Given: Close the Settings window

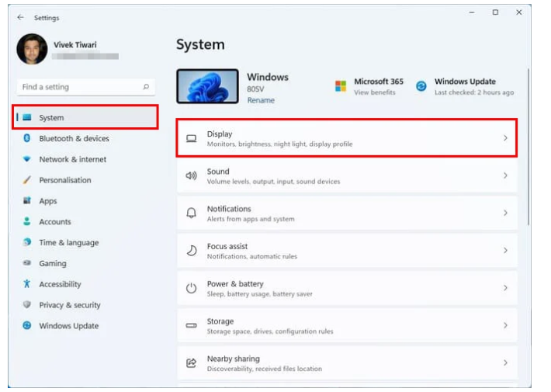Looking at the screenshot, I should [518, 12].
